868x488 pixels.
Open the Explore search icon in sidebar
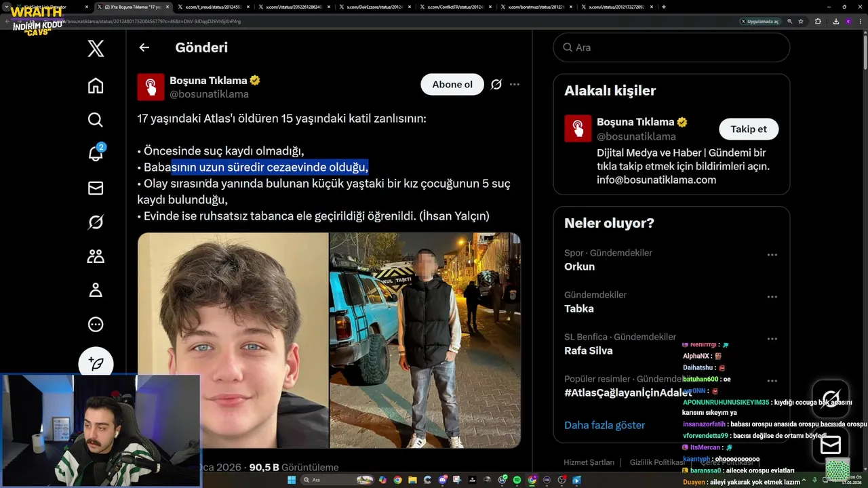coord(96,120)
